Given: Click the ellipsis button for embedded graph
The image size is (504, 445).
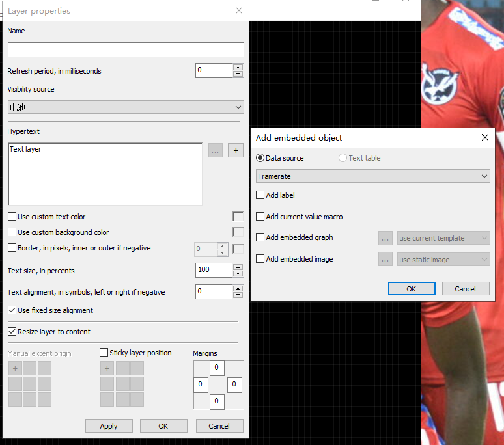Looking at the screenshot, I should 385,238.
